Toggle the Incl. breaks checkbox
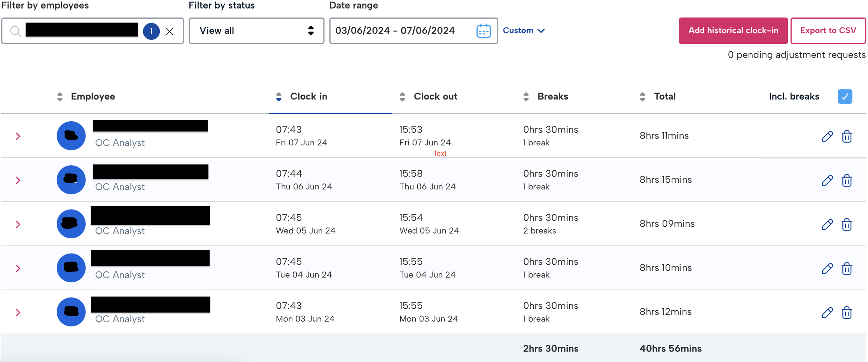This screenshot has height=362, width=868. click(845, 96)
